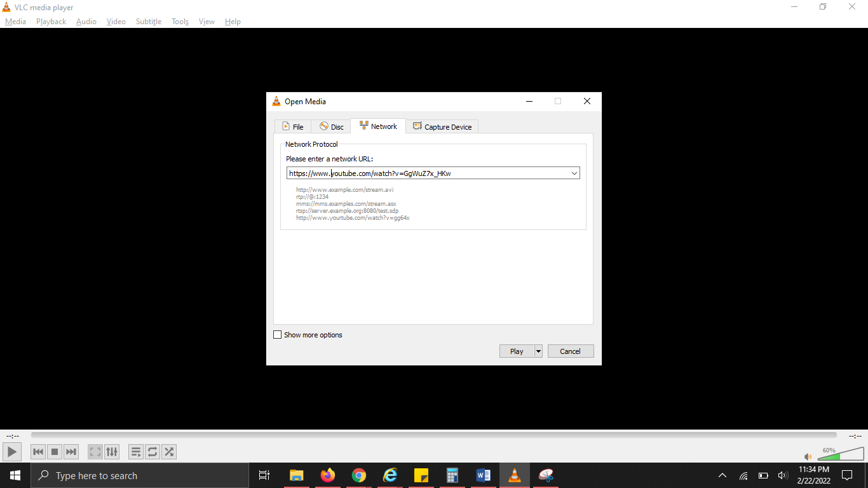This screenshot has height=488, width=868.
Task: Open network Wi-Fi tray icon
Action: pos(743,475)
